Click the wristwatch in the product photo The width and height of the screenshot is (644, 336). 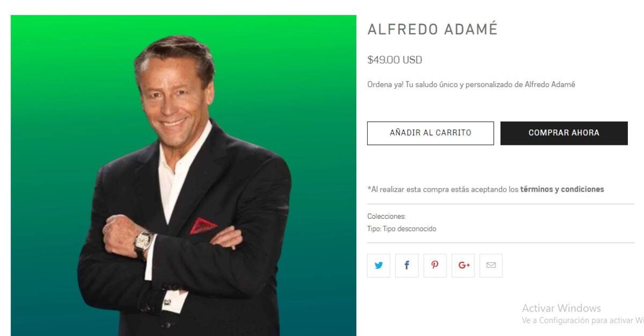pyautogui.click(x=143, y=243)
